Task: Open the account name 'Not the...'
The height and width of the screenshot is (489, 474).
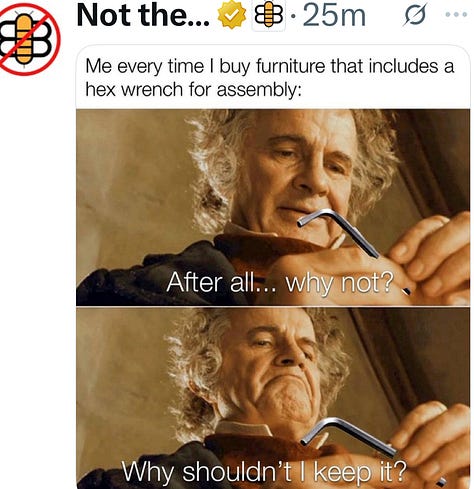Action: tap(143, 16)
